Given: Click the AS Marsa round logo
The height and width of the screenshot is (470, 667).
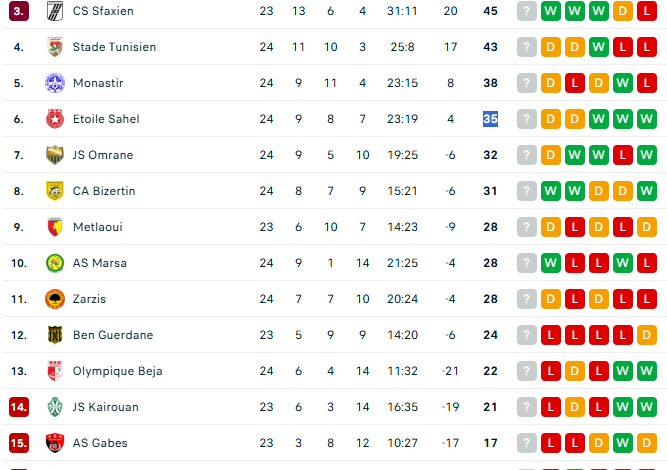Looking at the screenshot, I should tap(55, 263).
